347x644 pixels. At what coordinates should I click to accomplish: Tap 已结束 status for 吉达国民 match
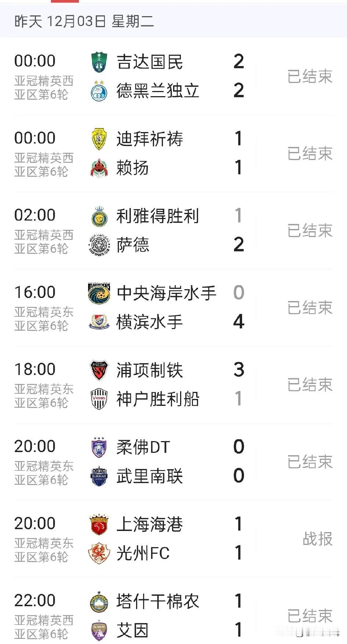click(310, 76)
